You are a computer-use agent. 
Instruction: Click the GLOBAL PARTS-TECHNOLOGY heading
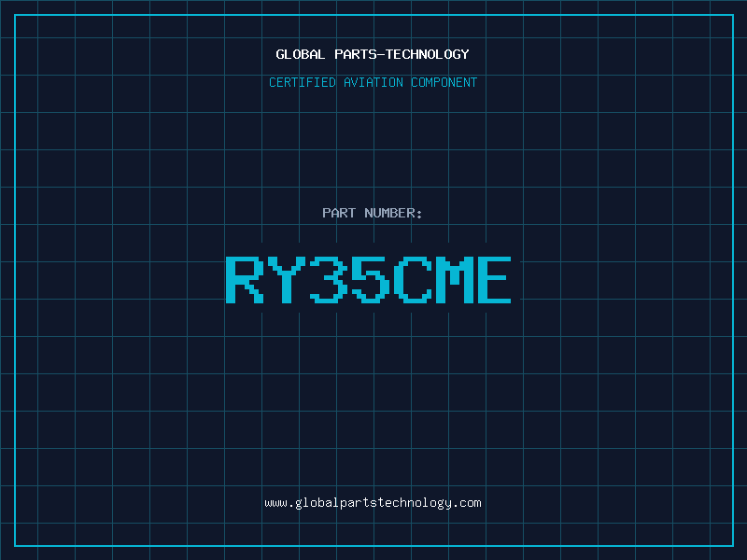(373, 54)
